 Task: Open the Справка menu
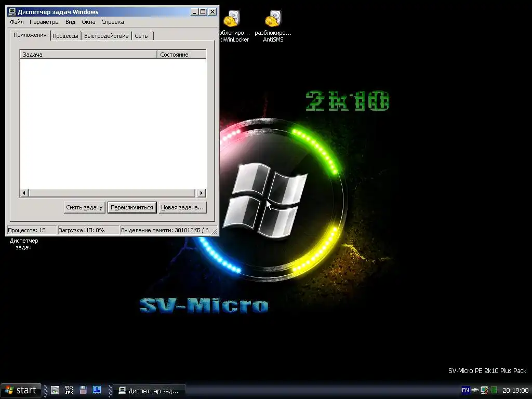[x=112, y=22]
